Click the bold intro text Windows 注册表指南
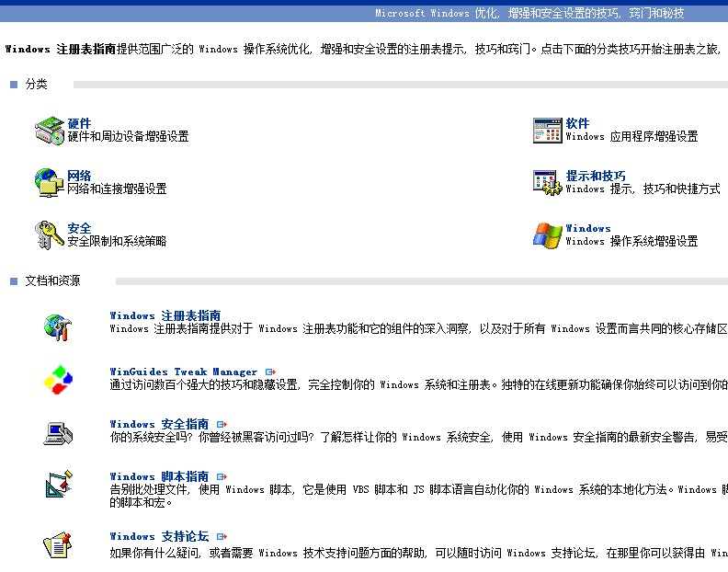The image size is (728, 572). pos(61,49)
